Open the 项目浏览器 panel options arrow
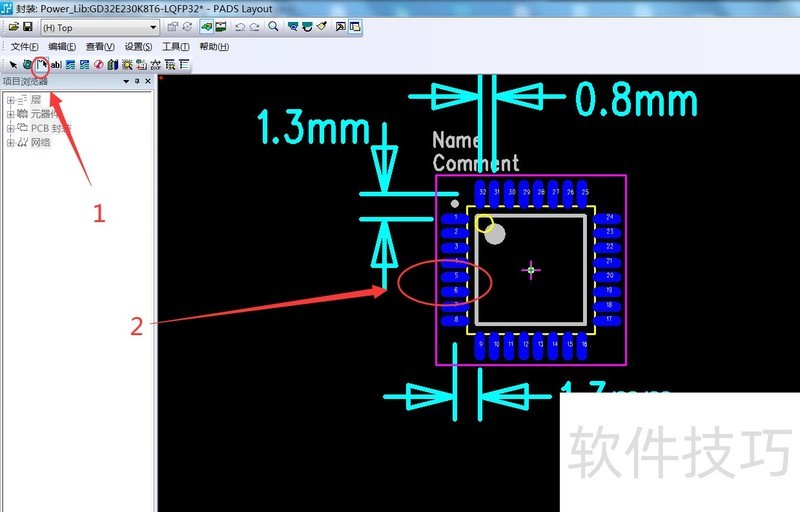The image size is (800, 512). [126, 81]
